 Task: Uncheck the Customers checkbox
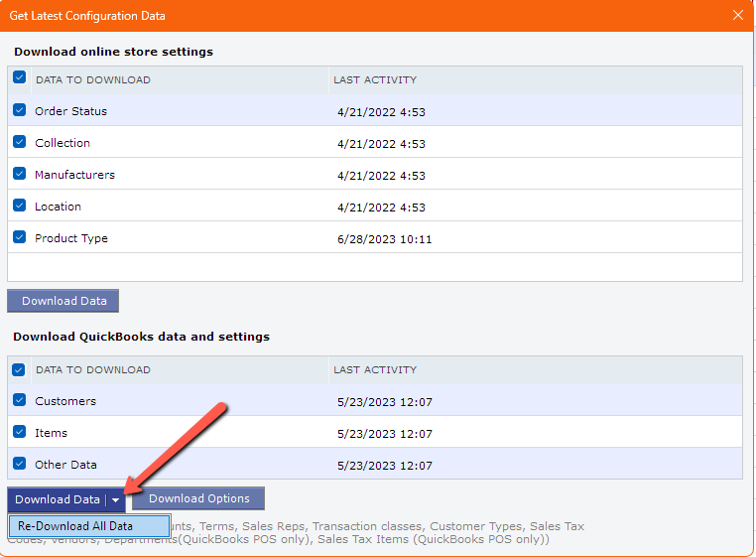coord(20,401)
